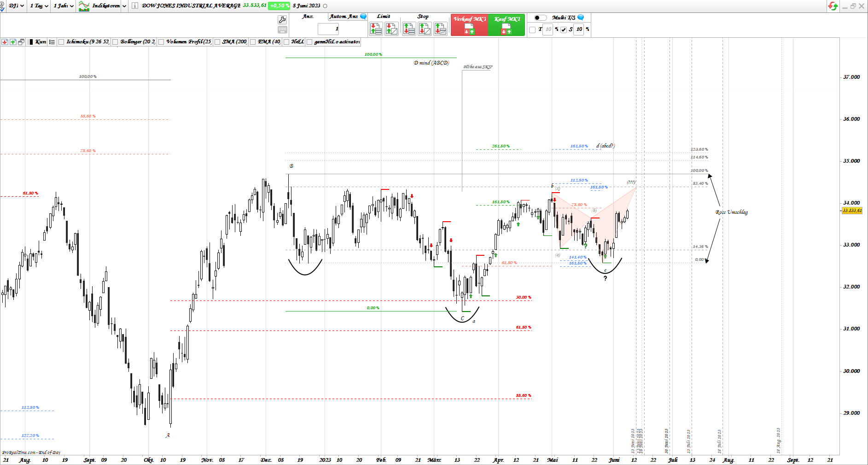The height and width of the screenshot is (465, 868).
Task: Click the third Stop order icon
Action: coord(440,29)
